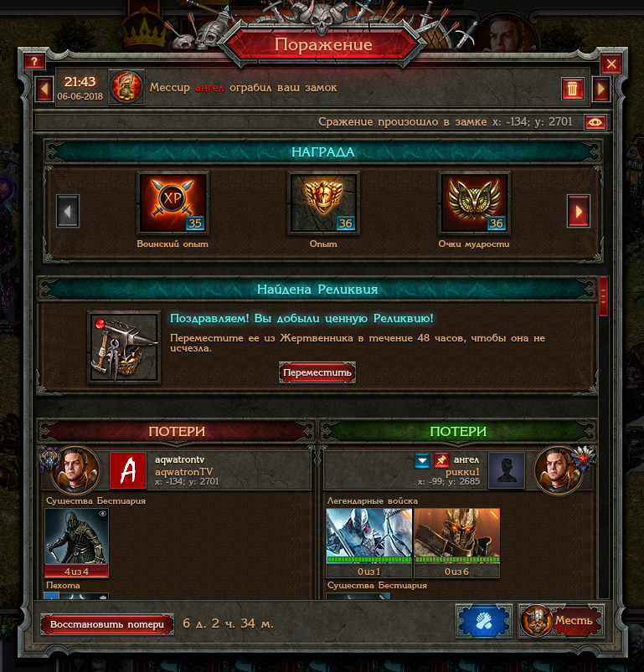Go to the previous report with left arrow
Screen dimensions: 644x672
point(44,90)
